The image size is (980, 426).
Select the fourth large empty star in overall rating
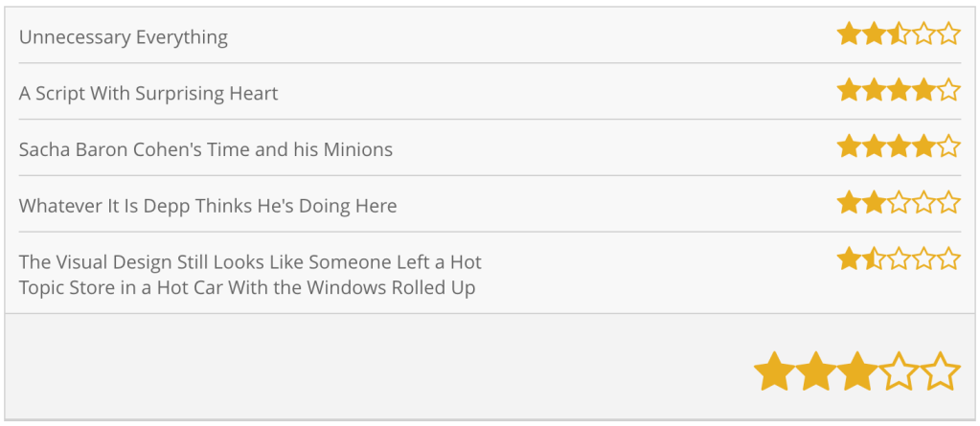click(x=899, y=371)
